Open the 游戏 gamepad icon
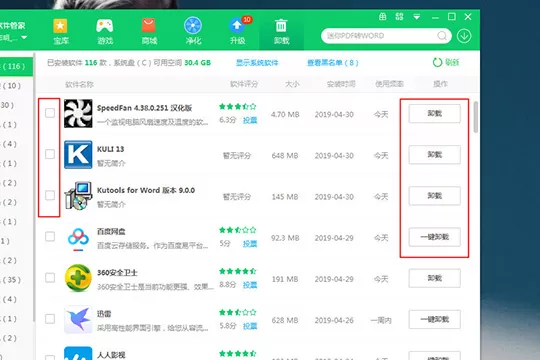 coord(105,31)
